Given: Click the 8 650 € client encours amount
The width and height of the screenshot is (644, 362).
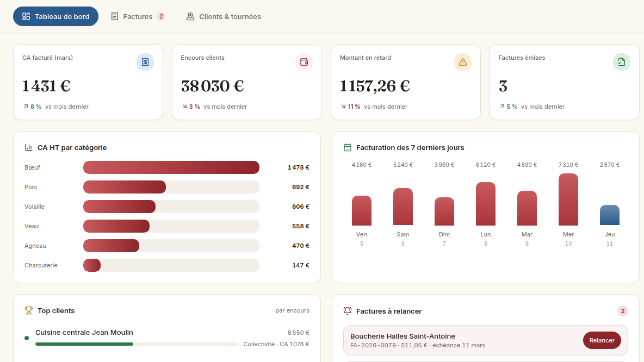Looking at the screenshot, I should click(x=299, y=333).
